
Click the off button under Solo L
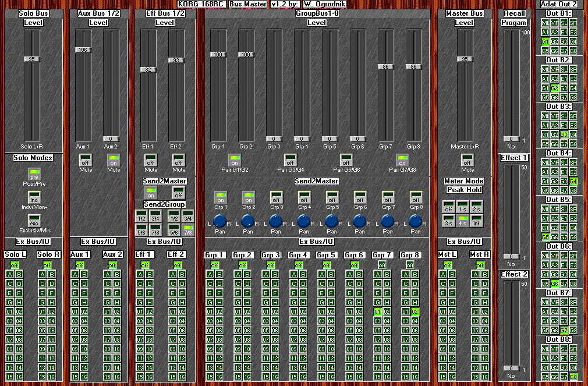[14, 265]
